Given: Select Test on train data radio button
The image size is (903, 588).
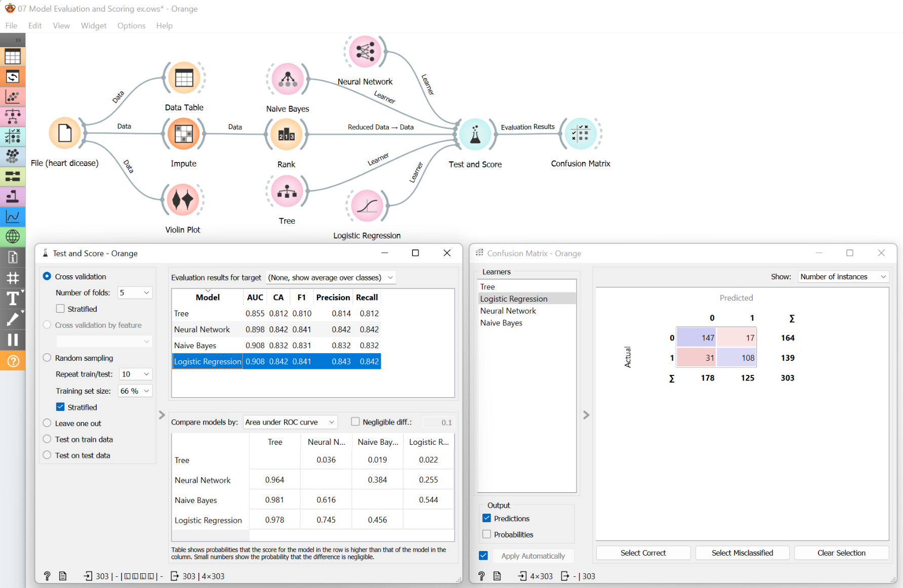Looking at the screenshot, I should (47, 439).
